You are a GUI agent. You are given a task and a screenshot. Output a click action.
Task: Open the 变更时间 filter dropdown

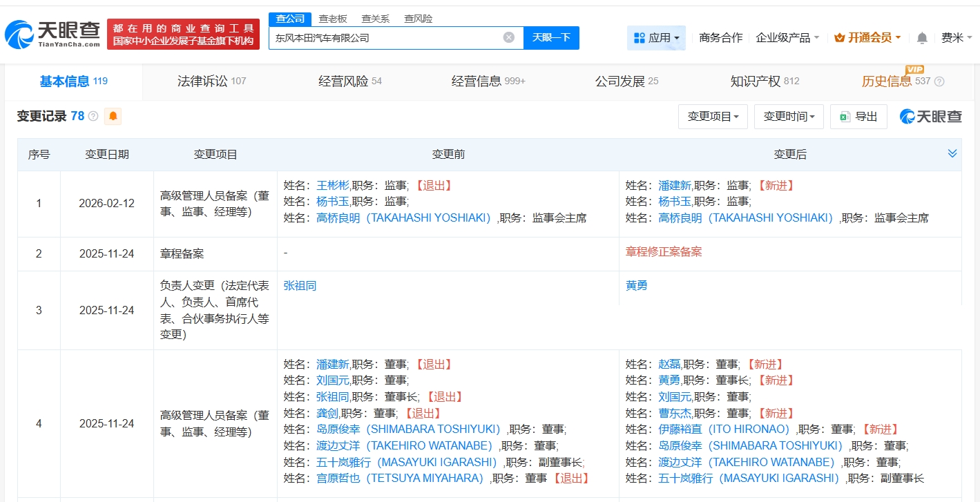click(788, 117)
